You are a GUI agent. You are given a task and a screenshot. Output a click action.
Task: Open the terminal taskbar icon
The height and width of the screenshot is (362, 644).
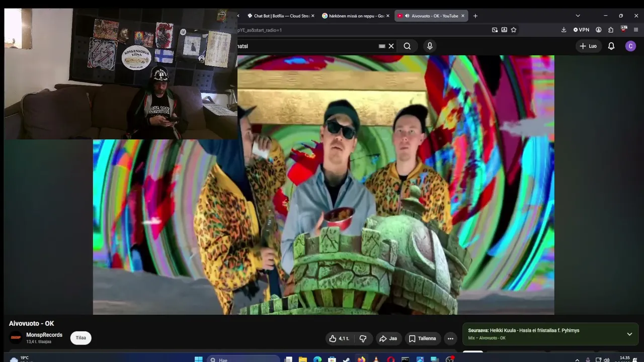pos(406,359)
